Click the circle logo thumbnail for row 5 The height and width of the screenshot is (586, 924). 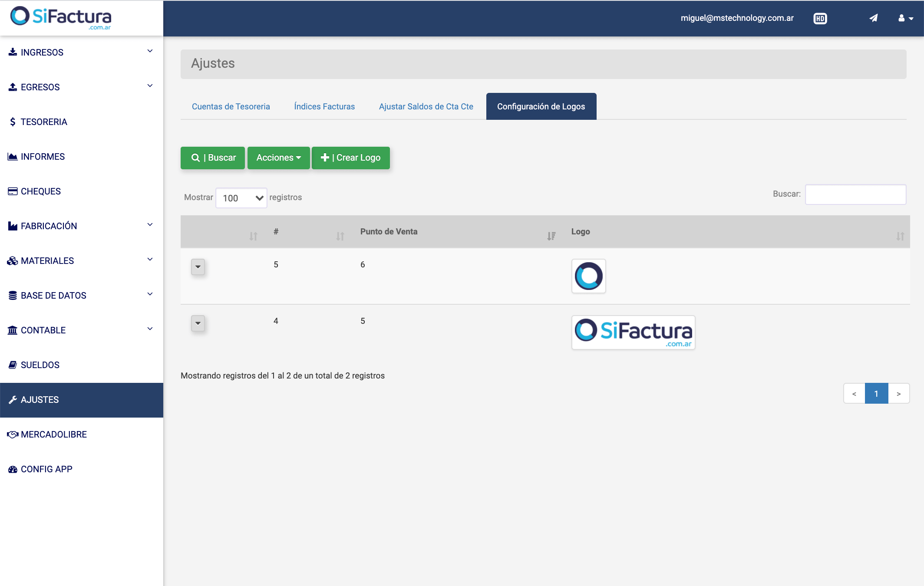coord(588,276)
